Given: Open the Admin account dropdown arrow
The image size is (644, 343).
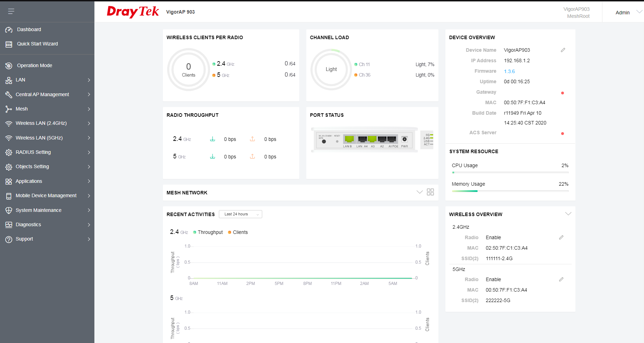Looking at the screenshot, I should [639, 12].
